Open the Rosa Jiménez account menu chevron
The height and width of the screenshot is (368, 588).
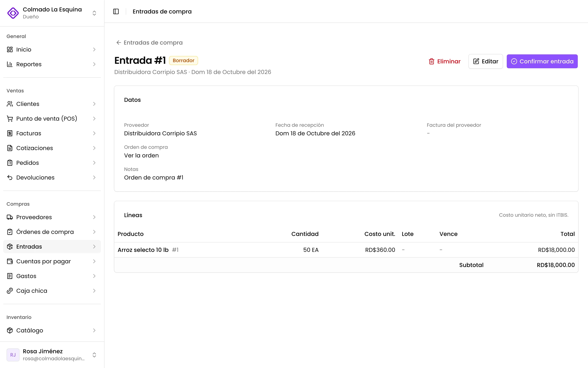tap(94, 355)
